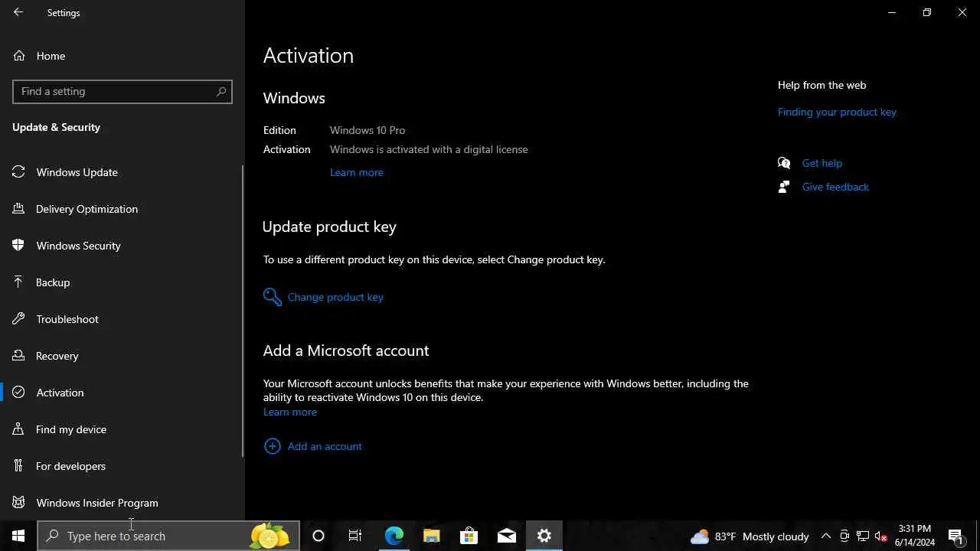Viewport: 980px width, 551px height.
Task: Open the notification action center
Action: pos(956,536)
